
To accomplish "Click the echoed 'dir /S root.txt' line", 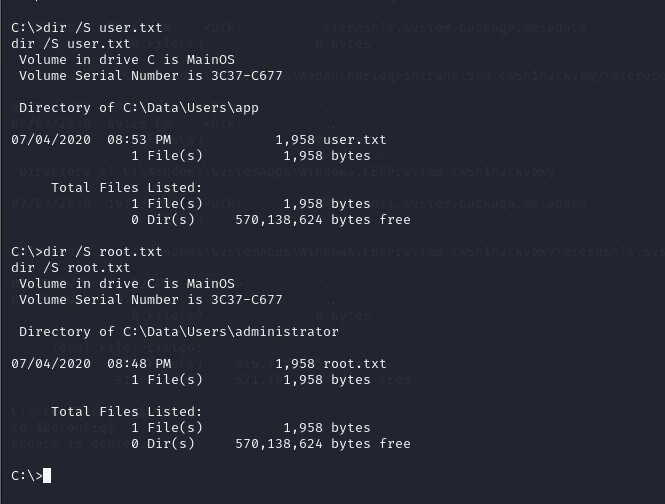I will 71,268.
